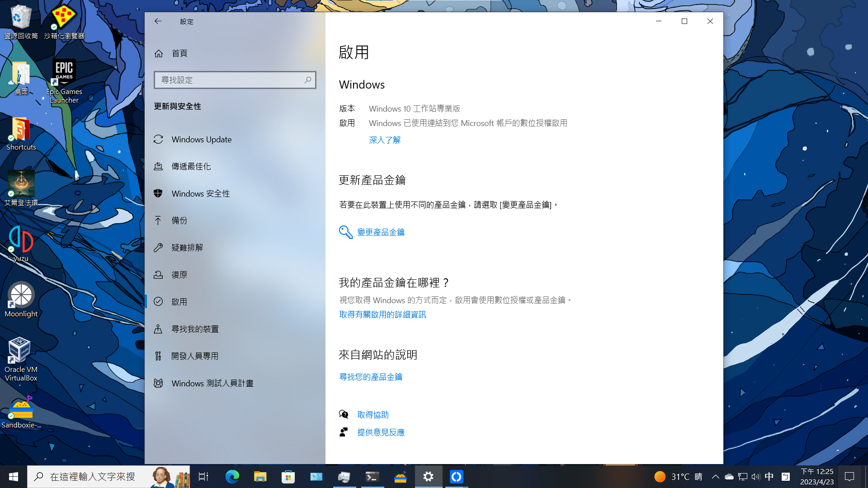Click the feedback person icon beside 提供意見反應
This screenshot has height=488, width=868.
(344, 432)
